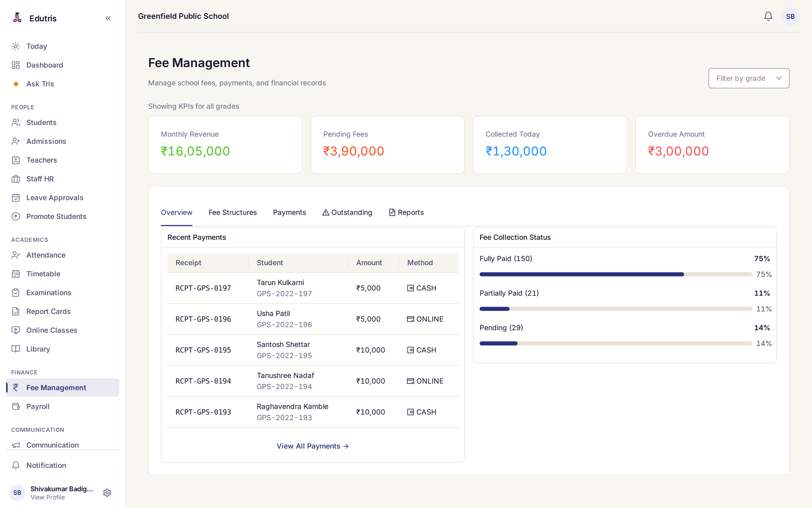Click the View All Payments link
The height and width of the screenshot is (508, 812).
[313, 446]
